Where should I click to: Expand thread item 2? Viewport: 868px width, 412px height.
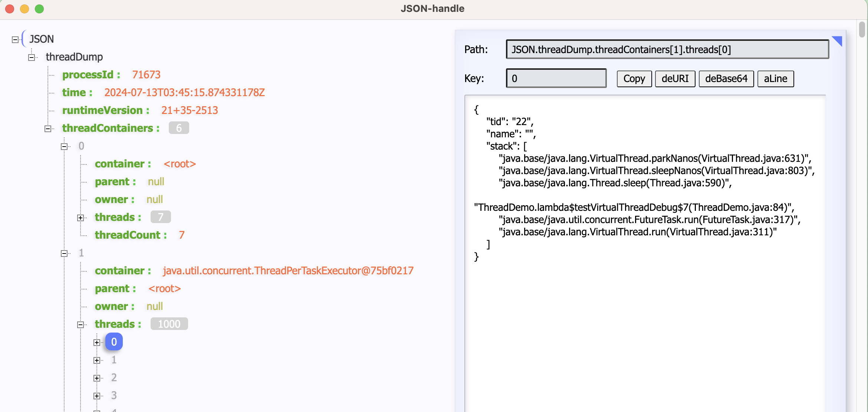tap(97, 378)
